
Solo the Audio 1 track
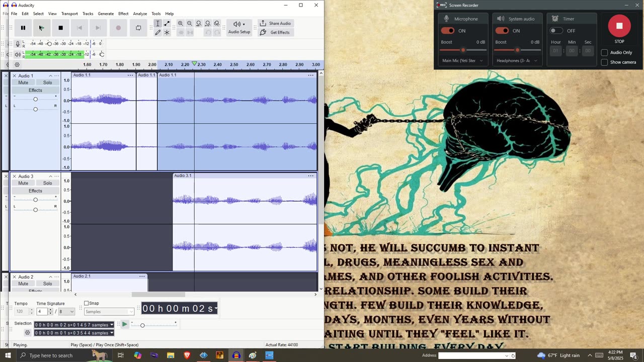tap(47, 83)
